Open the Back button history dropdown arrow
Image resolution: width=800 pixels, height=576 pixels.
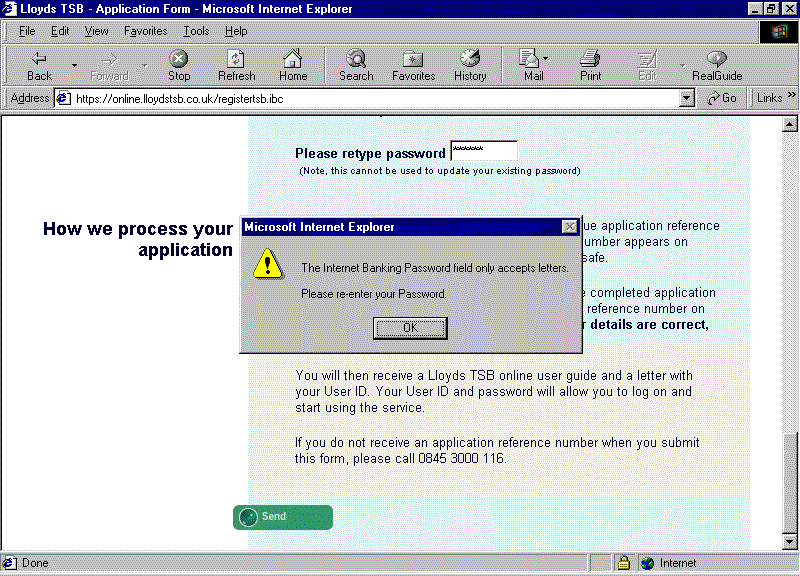pos(74,66)
